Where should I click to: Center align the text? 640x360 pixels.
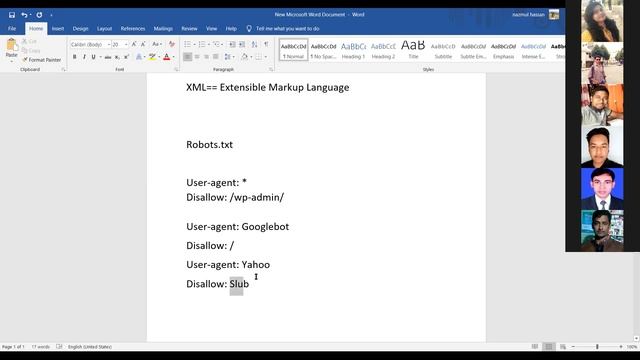(x=197, y=57)
